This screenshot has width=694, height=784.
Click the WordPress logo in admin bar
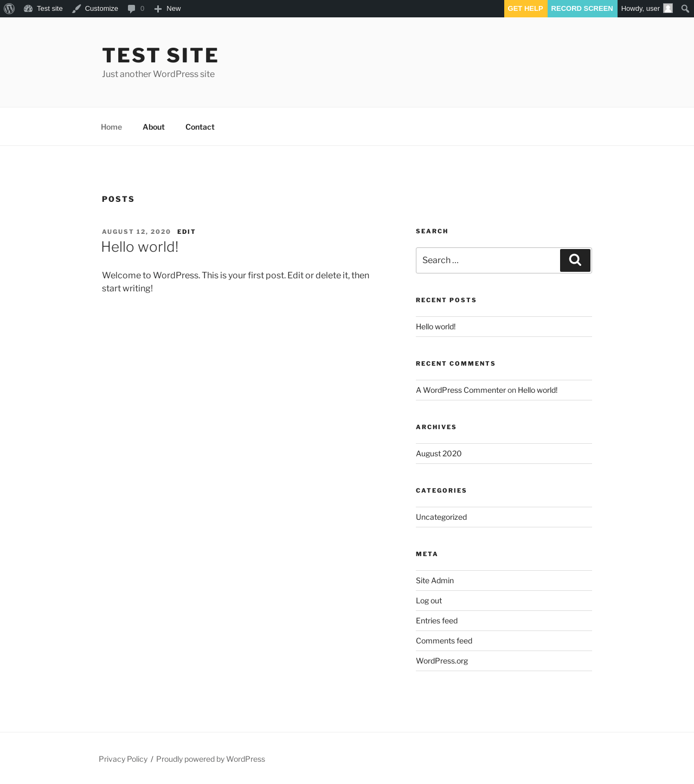pos(9,9)
